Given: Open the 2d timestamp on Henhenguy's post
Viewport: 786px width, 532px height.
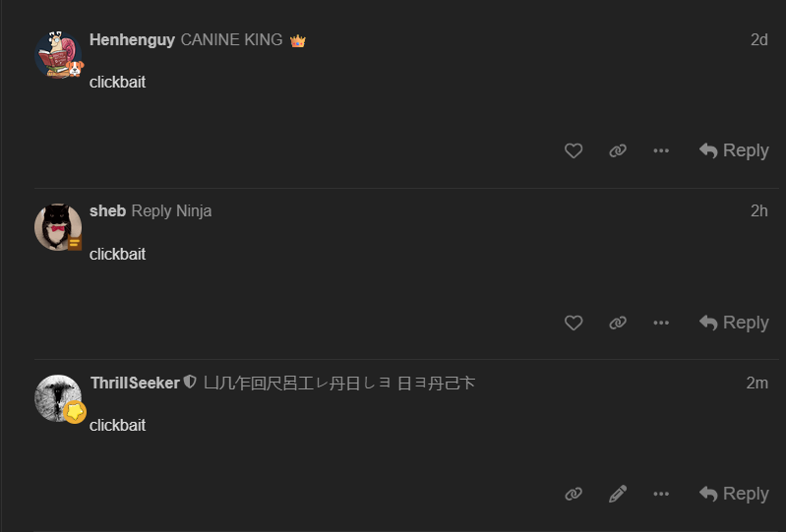Looking at the screenshot, I should 758,40.
